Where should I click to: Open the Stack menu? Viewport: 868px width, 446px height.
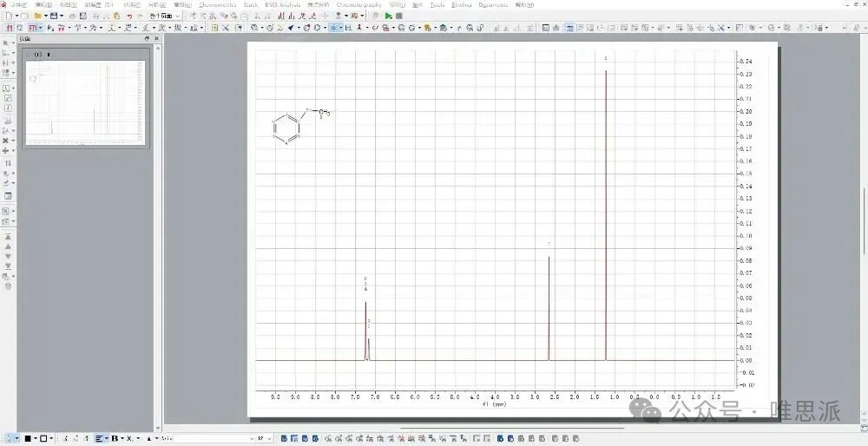pyautogui.click(x=251, y=4)
